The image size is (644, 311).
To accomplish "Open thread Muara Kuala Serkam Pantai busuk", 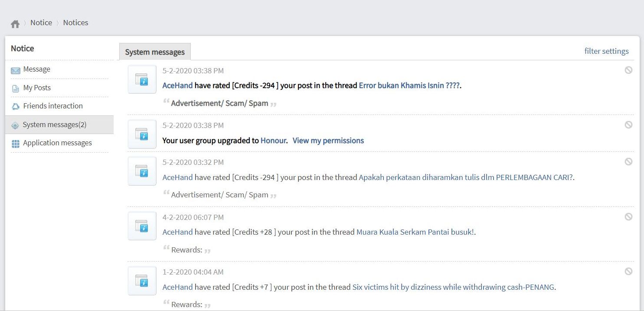I will [415, 232].
